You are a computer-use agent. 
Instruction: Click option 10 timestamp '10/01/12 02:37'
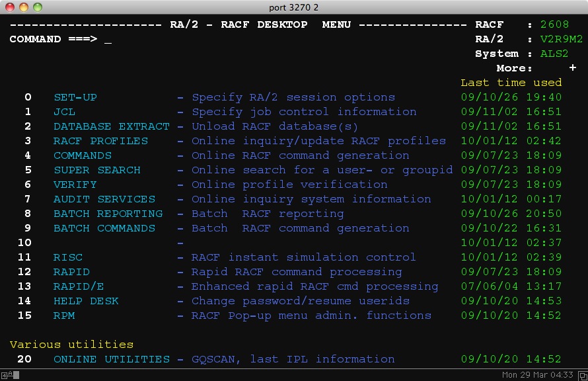(511, 243)
